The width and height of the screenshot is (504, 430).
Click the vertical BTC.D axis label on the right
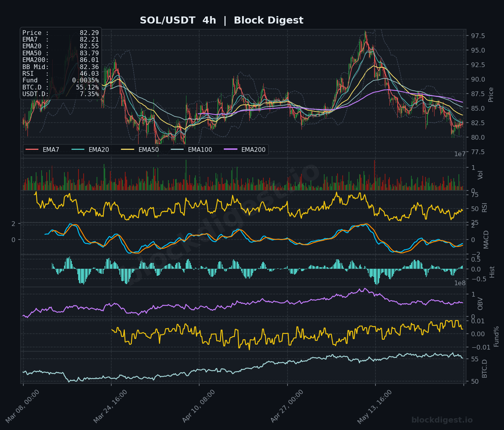485,368
